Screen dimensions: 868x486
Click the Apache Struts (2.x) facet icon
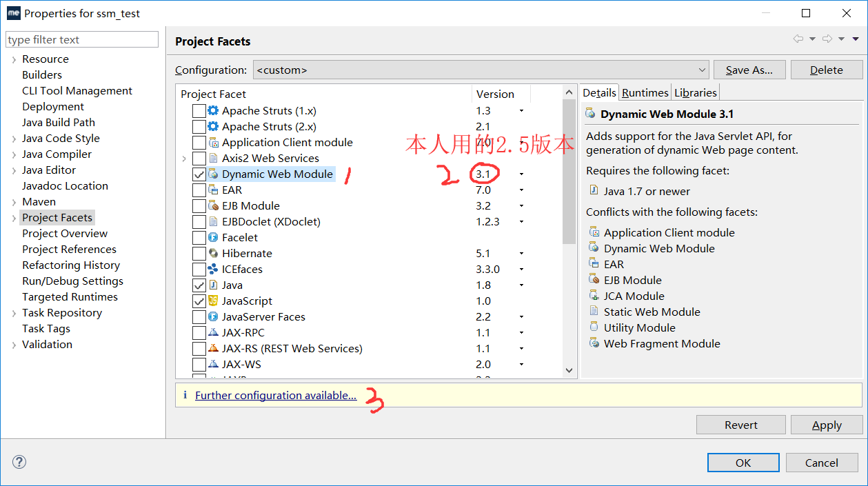(213, 126)
